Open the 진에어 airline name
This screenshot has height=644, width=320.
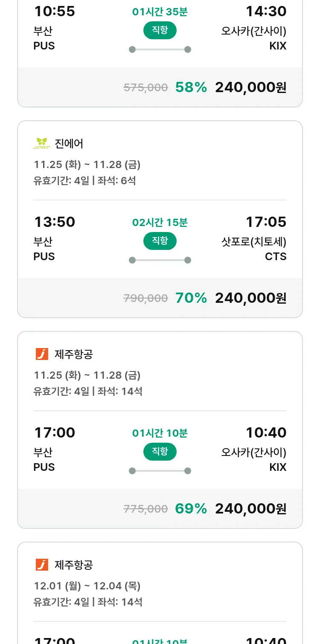coord(69,144)
